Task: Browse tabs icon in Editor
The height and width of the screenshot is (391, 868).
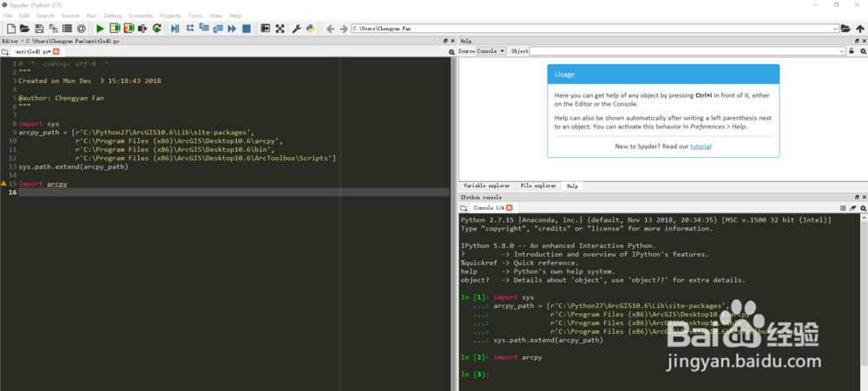Action: 5,51
